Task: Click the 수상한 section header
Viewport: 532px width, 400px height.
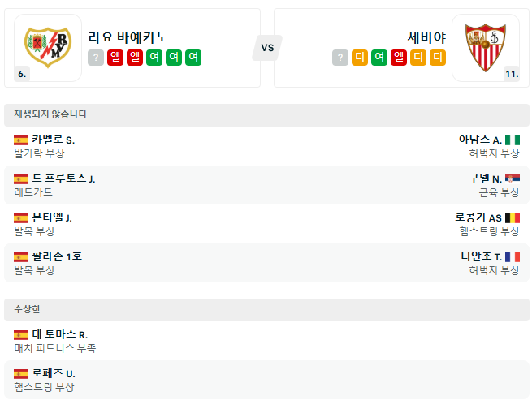Action: click(x=266, y=309)
